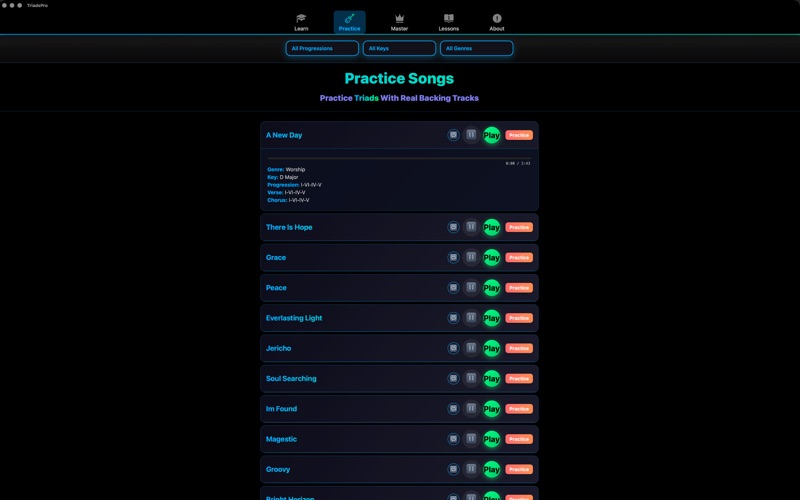This screenshot has width=800, height=500.
Task: Expand the Im Found song row
Action: 399,409
